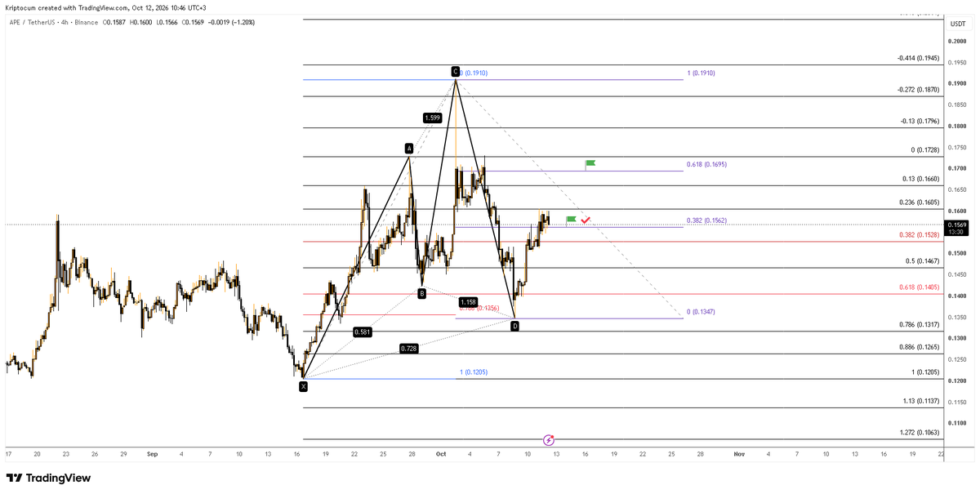Select the 0.5 (0.1467) Fibonacci label

coord(923,261)
